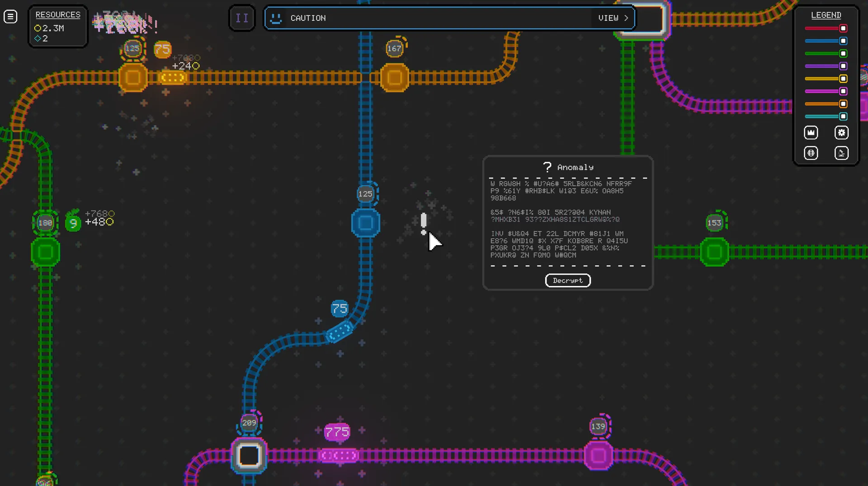Open the crown icon in the legend
Screen dimensions: 868x486
click(x=811, y=133)
